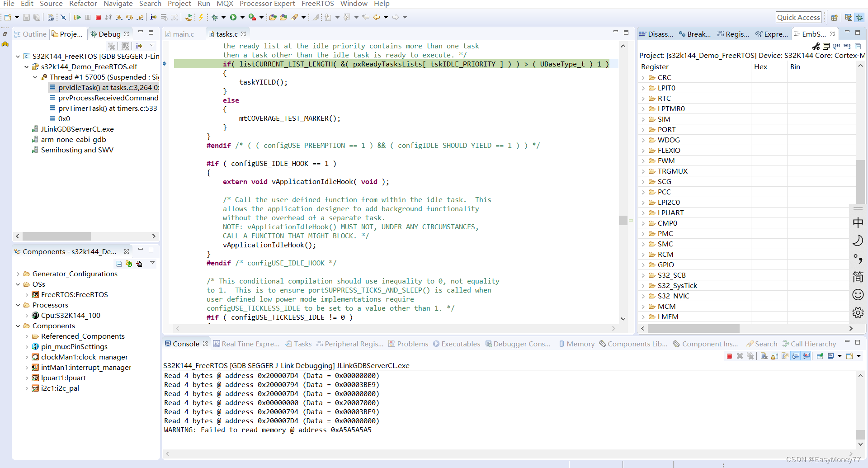Remove all terminated launches in Console toolbar
The image size is (868, 468).
coord(750,356)
